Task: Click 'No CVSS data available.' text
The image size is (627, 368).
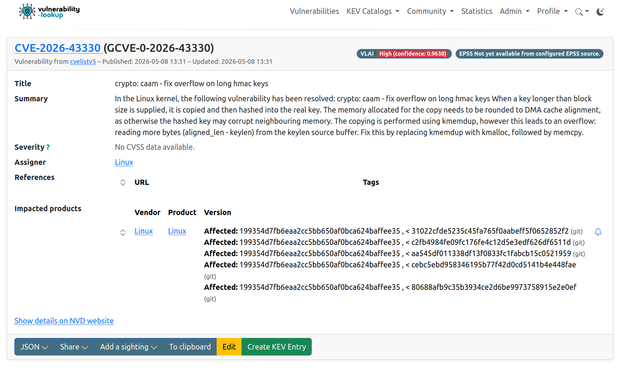Action: click(x=155, y=147)
